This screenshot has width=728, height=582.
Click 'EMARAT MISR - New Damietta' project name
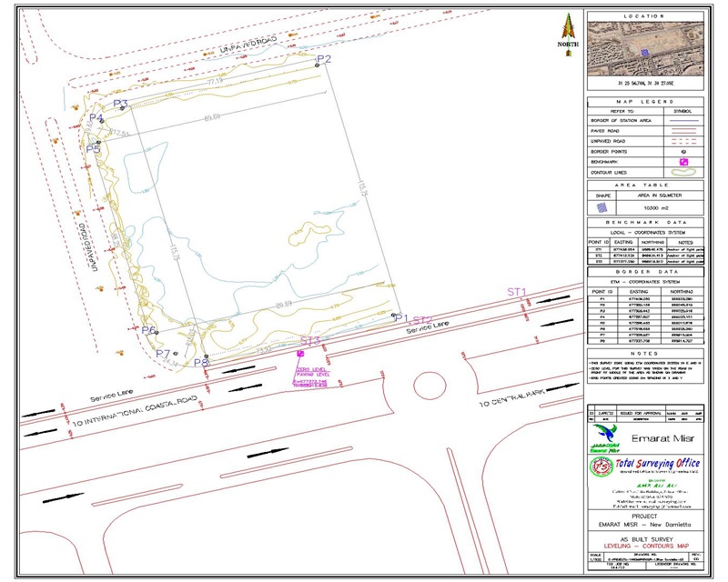pos(645,525)
